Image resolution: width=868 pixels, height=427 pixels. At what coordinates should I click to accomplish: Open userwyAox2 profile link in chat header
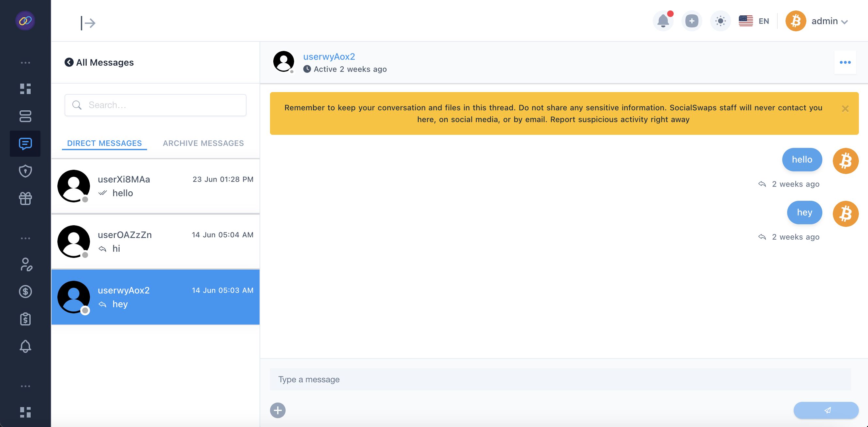coord(329,56)
